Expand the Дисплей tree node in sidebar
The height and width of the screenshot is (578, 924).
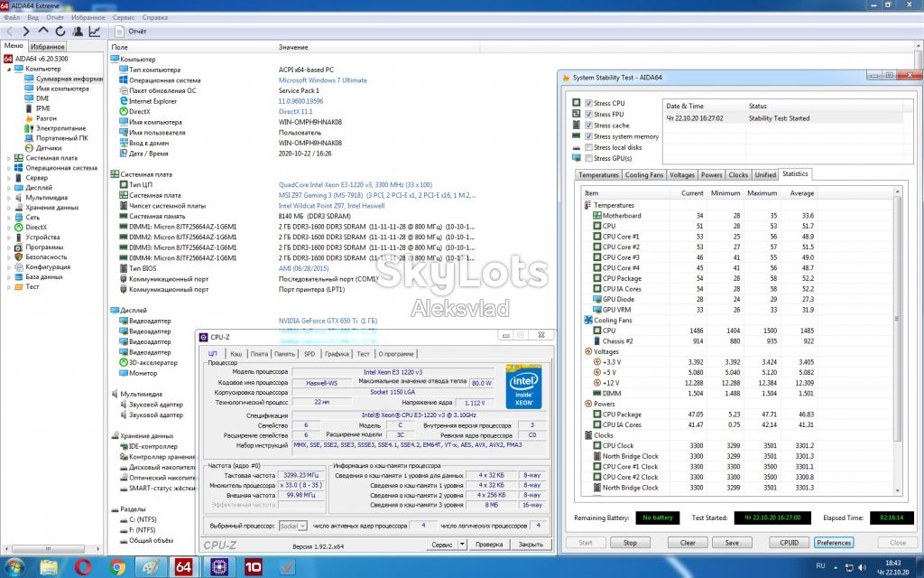point(9,188)
